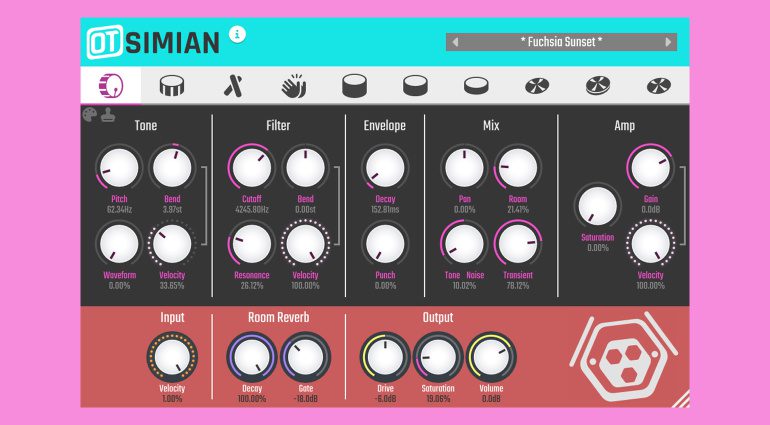Click the Filter Cutoff knob
Screen dimensions: 770x425
[251, 167]
